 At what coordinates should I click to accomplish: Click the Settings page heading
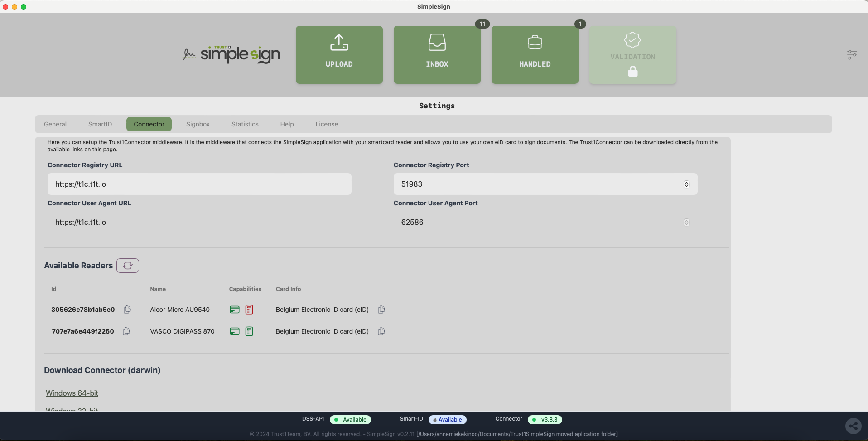(x=437, y=106)
